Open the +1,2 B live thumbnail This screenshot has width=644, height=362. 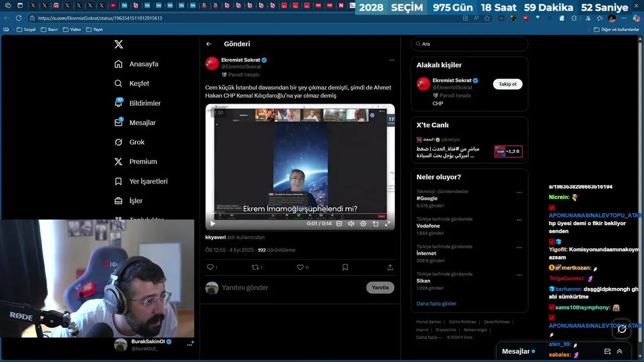[x=508, y=151]
